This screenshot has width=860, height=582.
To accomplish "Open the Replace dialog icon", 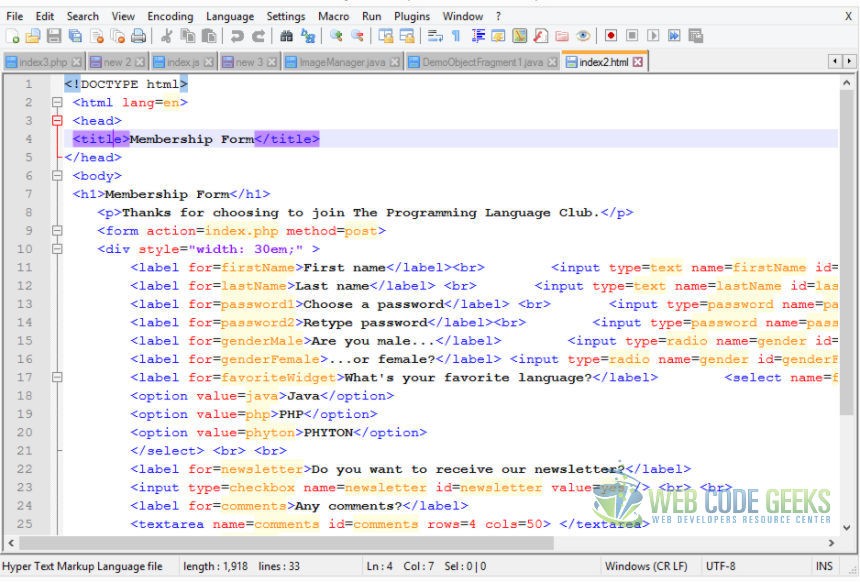I will (x=308, y=36).
